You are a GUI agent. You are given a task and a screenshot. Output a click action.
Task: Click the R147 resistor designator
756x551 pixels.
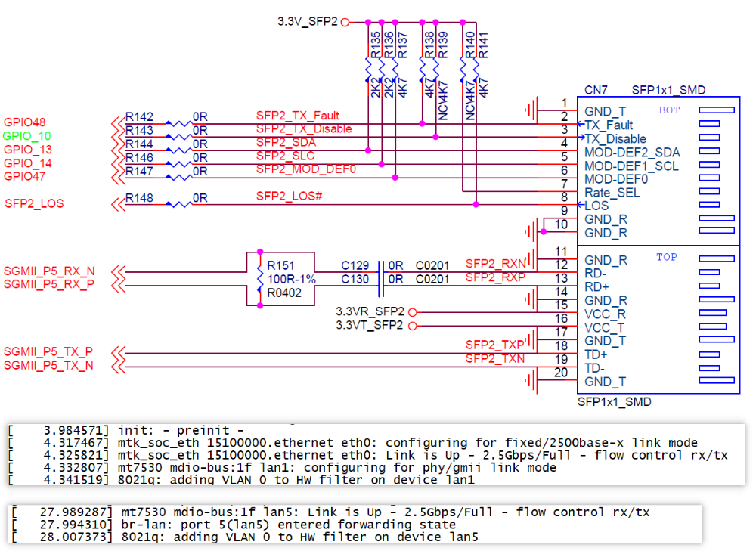pyautogui.click(x=139, y=171)
